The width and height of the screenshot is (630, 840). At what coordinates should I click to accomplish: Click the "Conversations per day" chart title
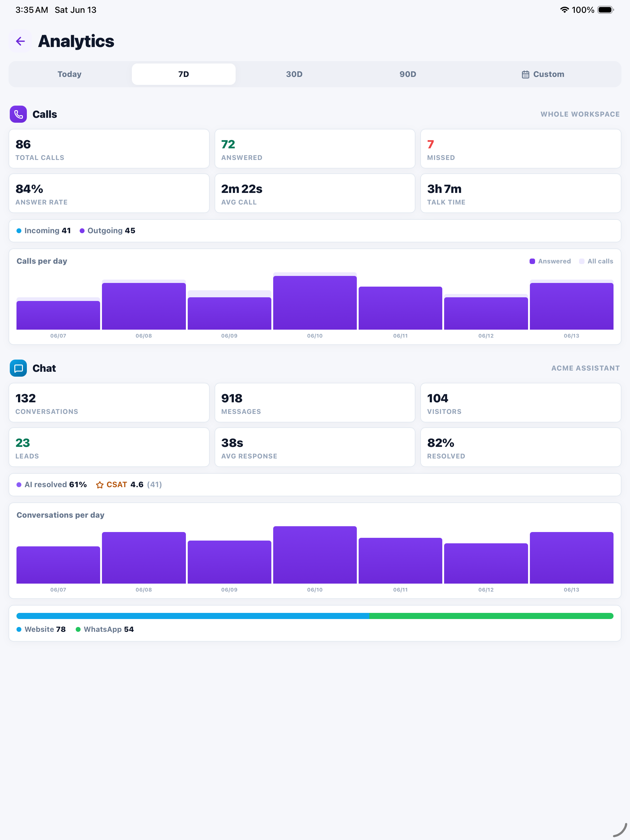point(60,515)
